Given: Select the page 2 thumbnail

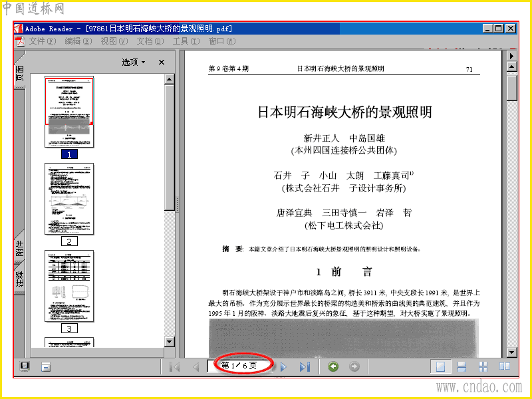Looking at the screenshot, I should [x=69, y=199].
